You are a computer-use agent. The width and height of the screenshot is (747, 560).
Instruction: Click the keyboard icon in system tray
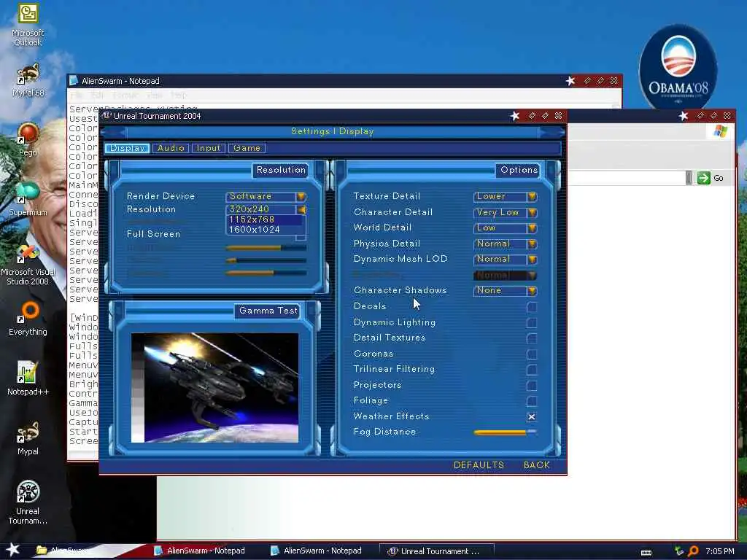click(x=646, y=552)
